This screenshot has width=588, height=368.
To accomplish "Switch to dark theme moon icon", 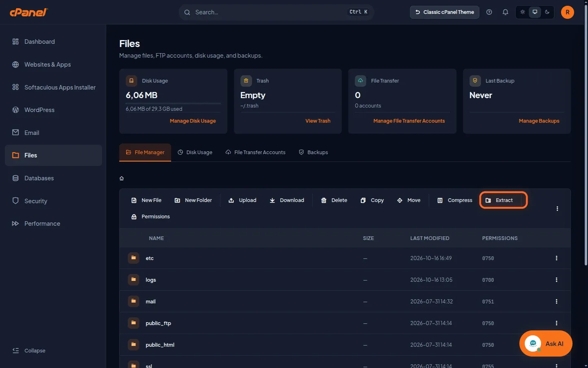I will [x=547, y=12].
